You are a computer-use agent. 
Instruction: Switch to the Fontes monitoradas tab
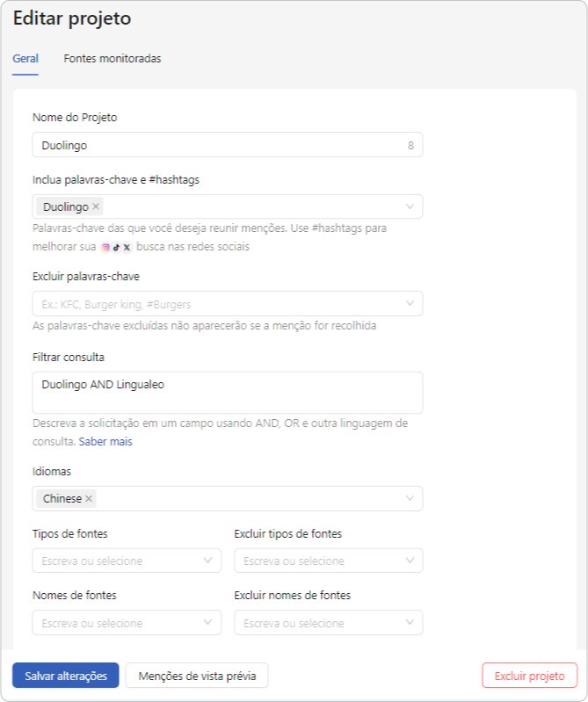click(x=112, y=58)
